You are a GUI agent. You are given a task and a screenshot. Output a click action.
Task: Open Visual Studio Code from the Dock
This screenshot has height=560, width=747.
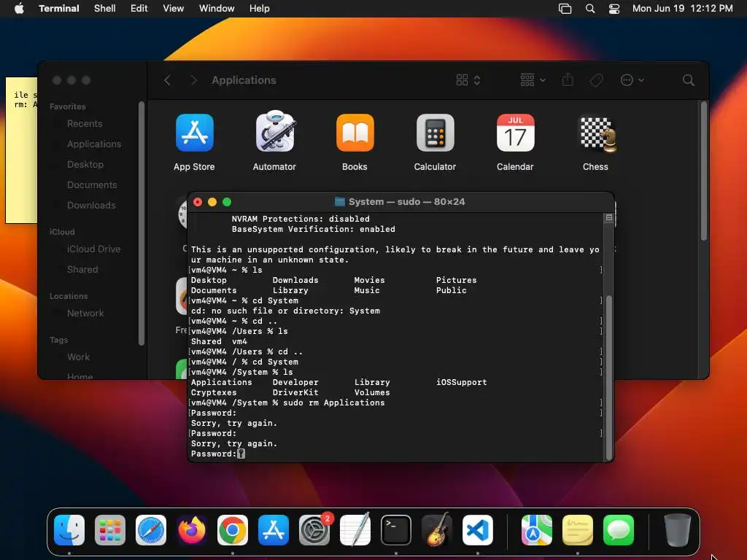pyautogui.click(x=477, y=530)
